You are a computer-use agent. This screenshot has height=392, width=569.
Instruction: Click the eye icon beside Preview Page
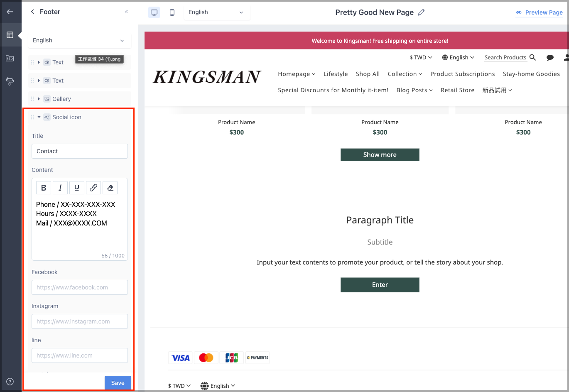(519, 12)
